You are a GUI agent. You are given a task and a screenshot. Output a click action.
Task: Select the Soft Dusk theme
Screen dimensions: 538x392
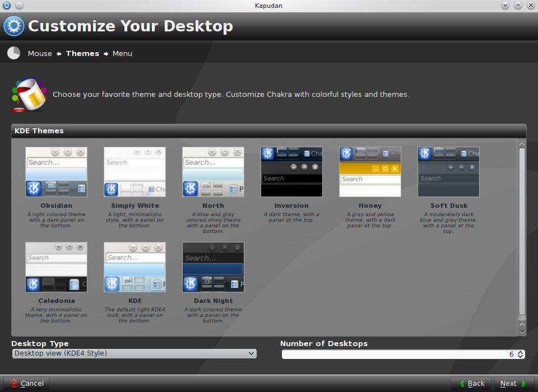pyautogui.click(x=448, y=172)
